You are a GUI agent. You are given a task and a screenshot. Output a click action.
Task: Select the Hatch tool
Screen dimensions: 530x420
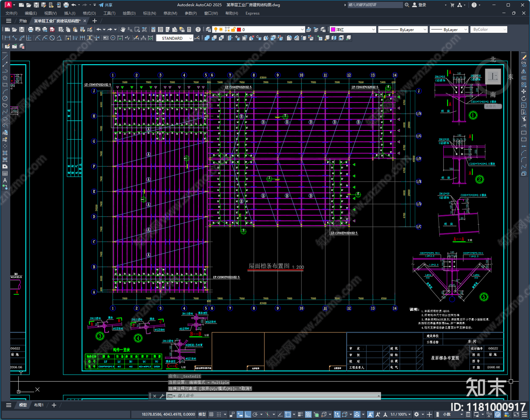[x=5, y=153]
